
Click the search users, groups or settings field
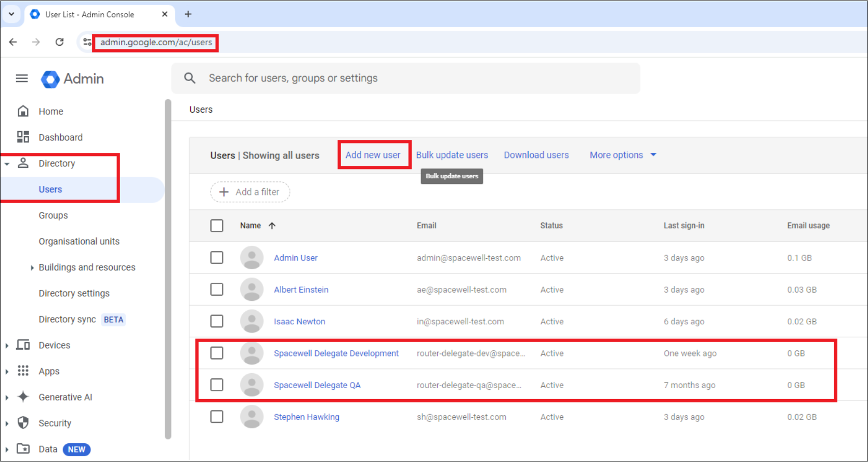pos(406,78)
